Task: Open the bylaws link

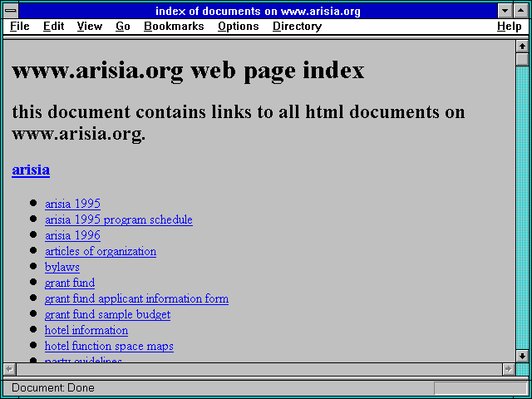Action: point(62,268)
